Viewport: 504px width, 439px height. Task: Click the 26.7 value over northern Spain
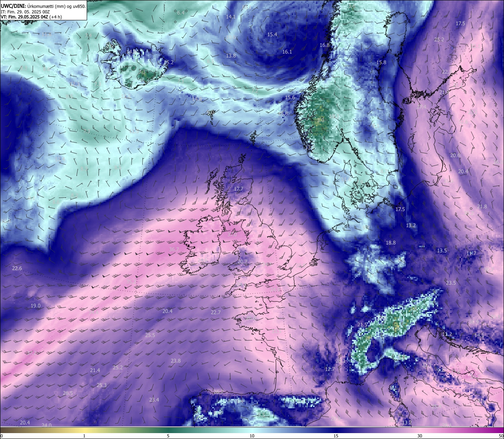tap(218, 392)
